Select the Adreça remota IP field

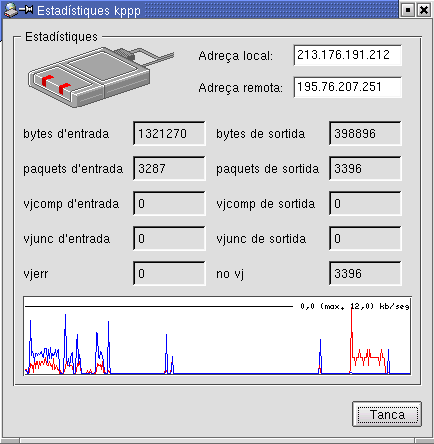pos(348,87)
